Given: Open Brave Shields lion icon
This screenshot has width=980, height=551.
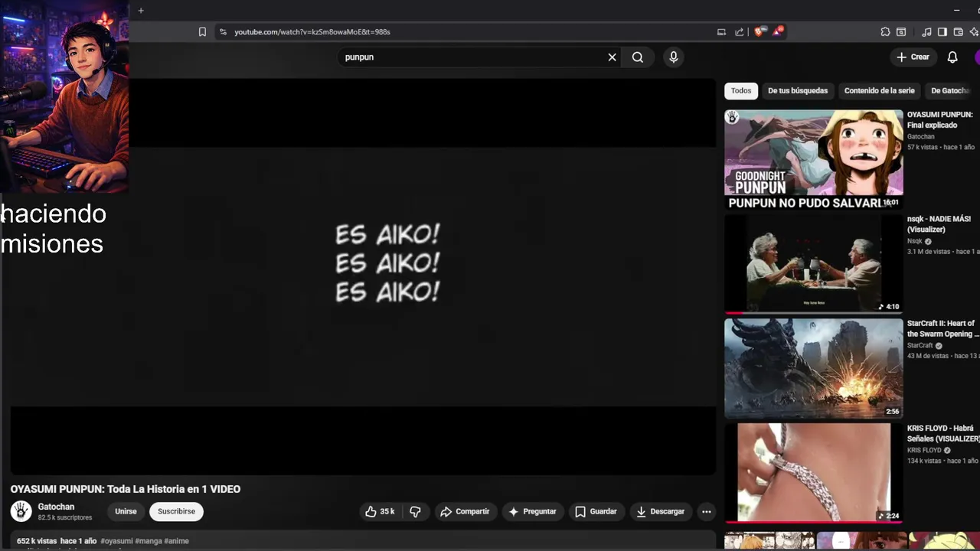Looking at the screenshot, I should tap(759, 31).
